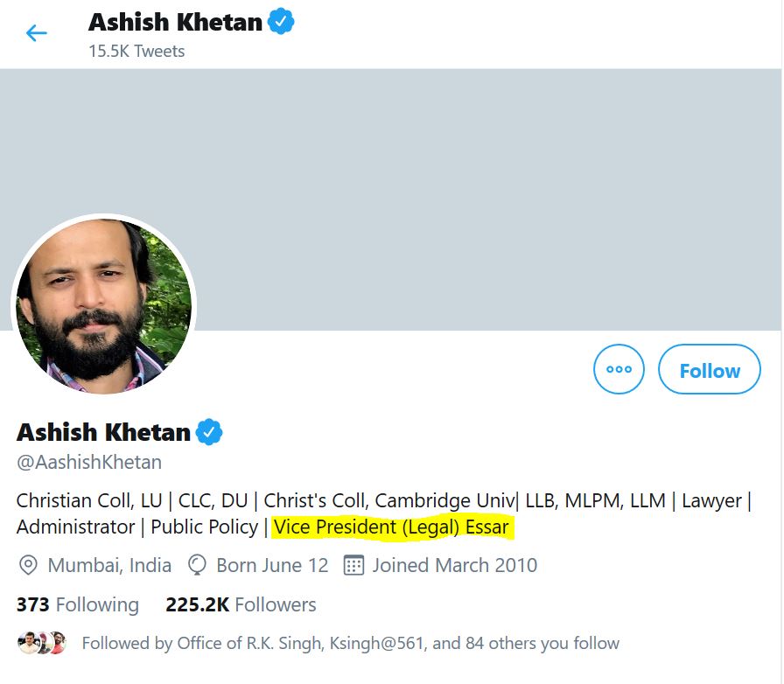Open the 'Followed by Office of R.K. Singh' link
This screenshot has height=684, width=784.
350,643
